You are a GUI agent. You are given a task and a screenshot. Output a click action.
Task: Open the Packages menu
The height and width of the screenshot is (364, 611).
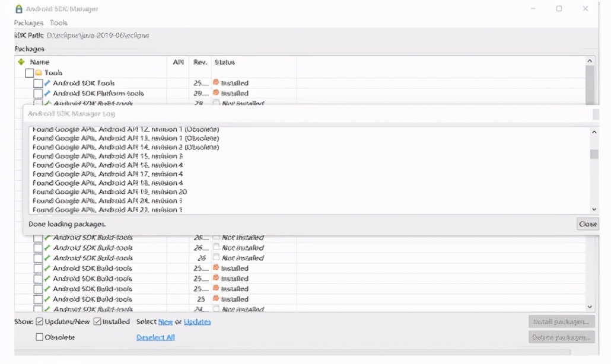click(x=28, y=23)
